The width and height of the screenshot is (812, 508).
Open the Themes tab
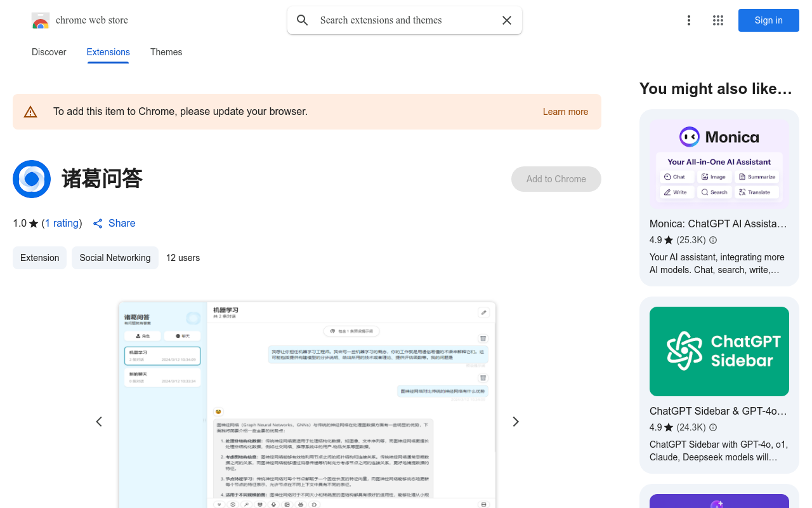tap(166, 52)
